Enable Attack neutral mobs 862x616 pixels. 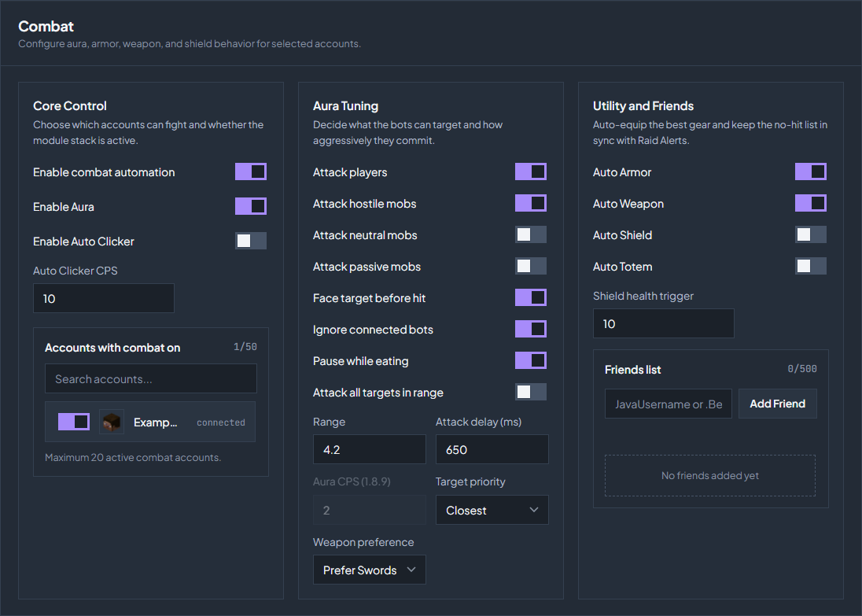[x=531, y=235]
